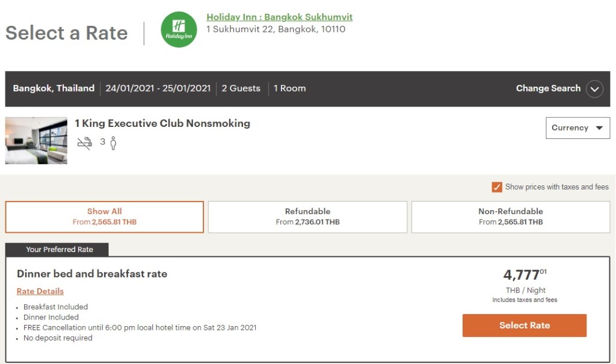616x364 pixels.
Task: Switch to the Non-Refundable rates tab
Action: coord(511,217)
